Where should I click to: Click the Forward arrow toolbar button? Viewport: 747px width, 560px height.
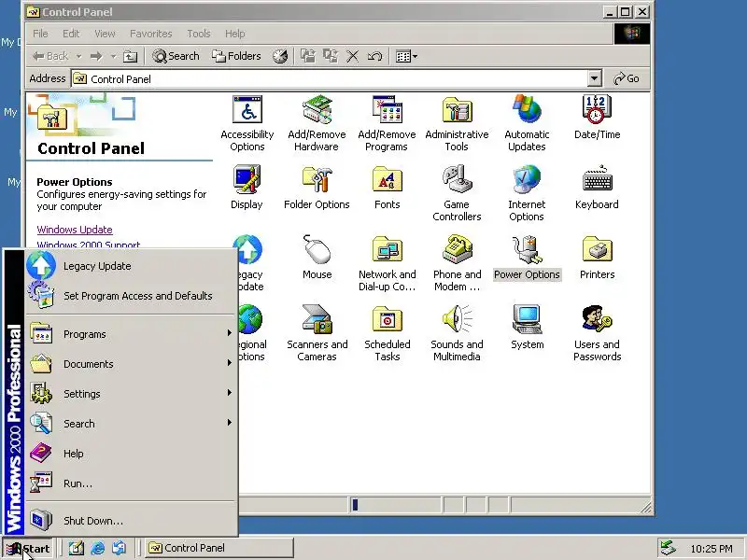tap(96, 56)
